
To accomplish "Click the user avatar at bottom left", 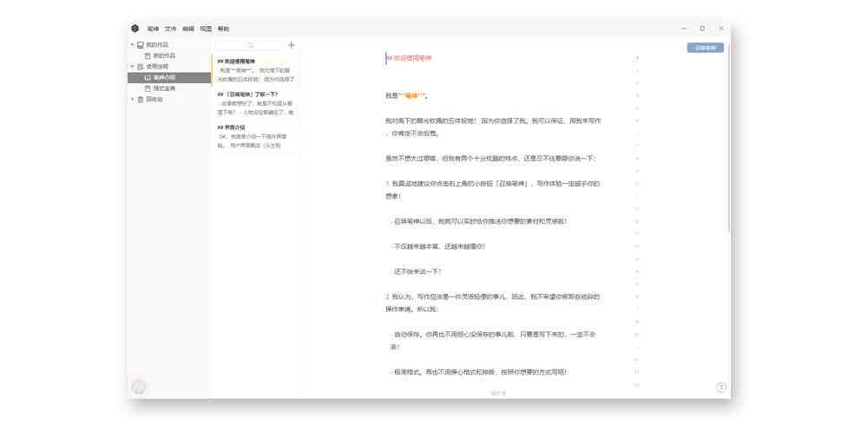I will pyautogui.click(x=140, y=387).
